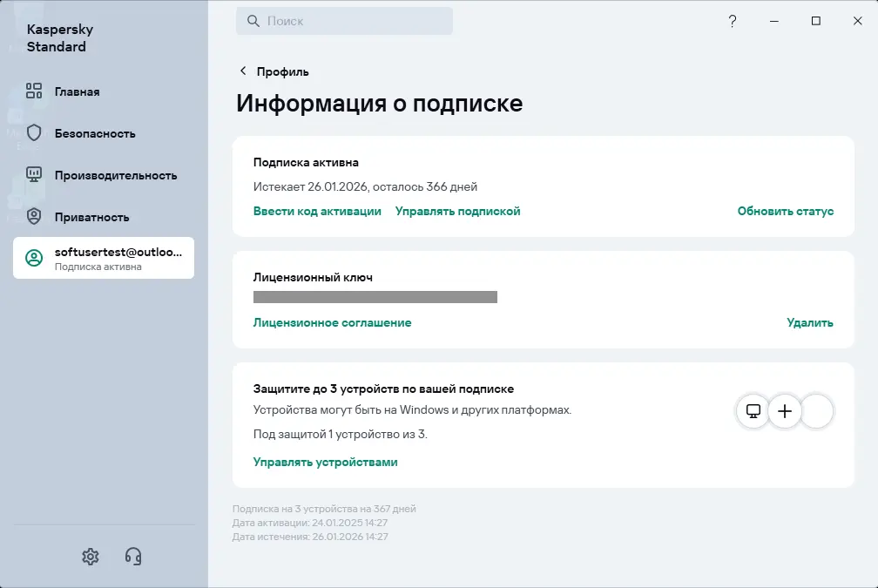
Task: Click 'Защитите до 3 устройств по вашей подписке'
Action: pyautogui.click(x=383, y=389)
